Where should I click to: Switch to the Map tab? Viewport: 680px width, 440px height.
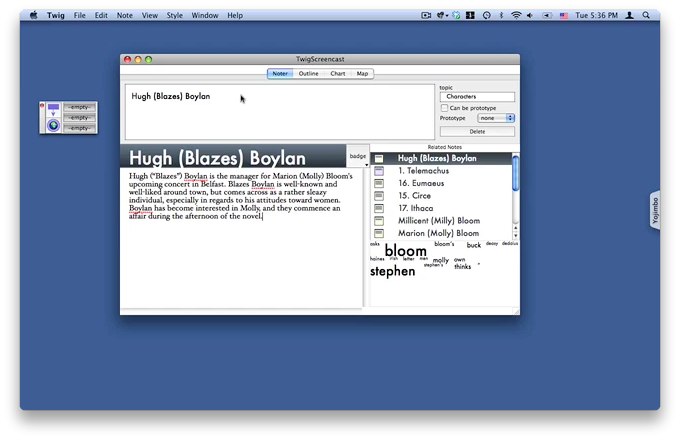[362, 74]
